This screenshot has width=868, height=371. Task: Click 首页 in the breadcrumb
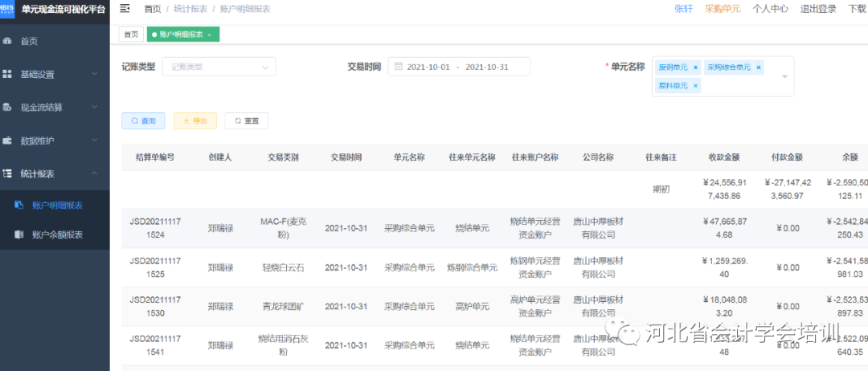coord(152,9)
